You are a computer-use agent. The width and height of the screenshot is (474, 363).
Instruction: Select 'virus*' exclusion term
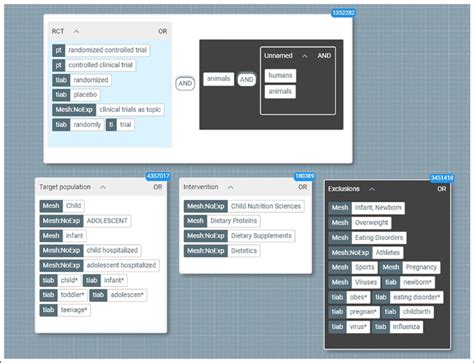[358, 327]
